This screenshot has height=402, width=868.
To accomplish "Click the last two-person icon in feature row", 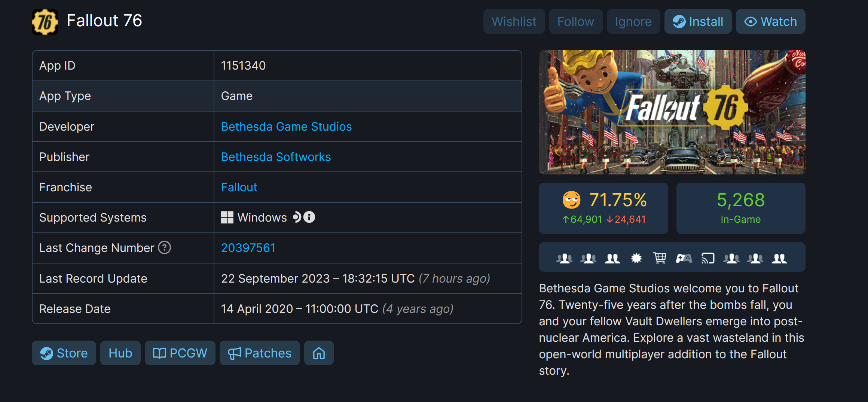I will (779, 258).
